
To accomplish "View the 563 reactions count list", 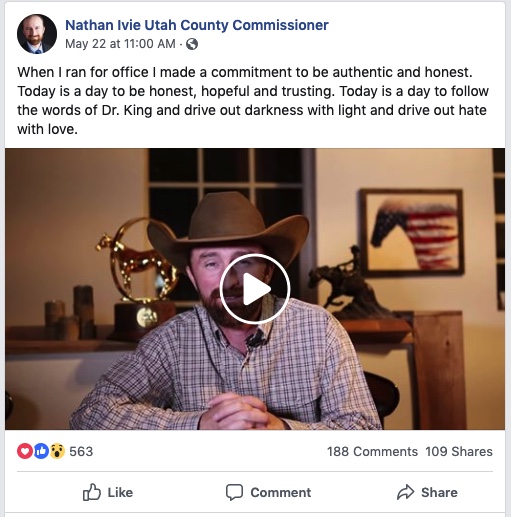I will [81, 451].
